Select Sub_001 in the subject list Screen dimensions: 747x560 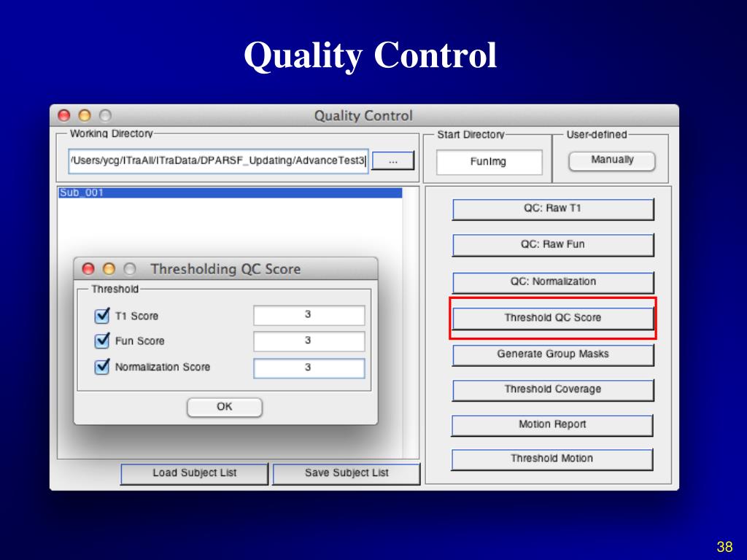tap(230, 192)
